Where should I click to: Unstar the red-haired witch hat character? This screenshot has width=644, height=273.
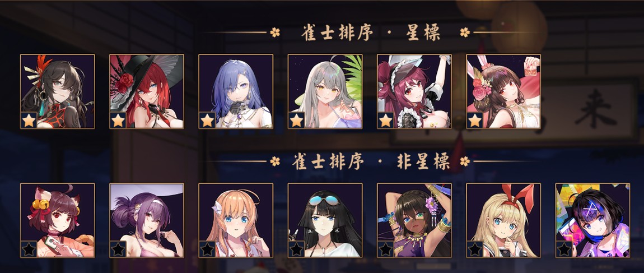coord(118,121)
